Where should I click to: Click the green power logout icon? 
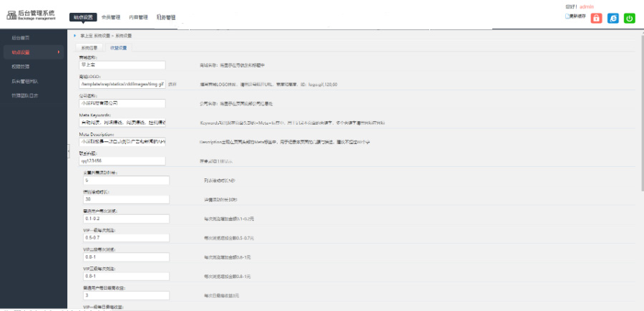click(x=630, y=19)
